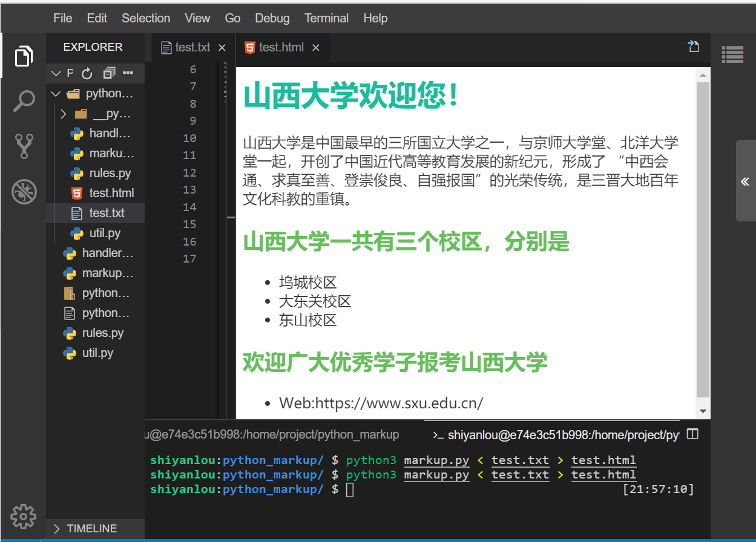Click the preview scrollbar up arrow

[x=703, y=75]
